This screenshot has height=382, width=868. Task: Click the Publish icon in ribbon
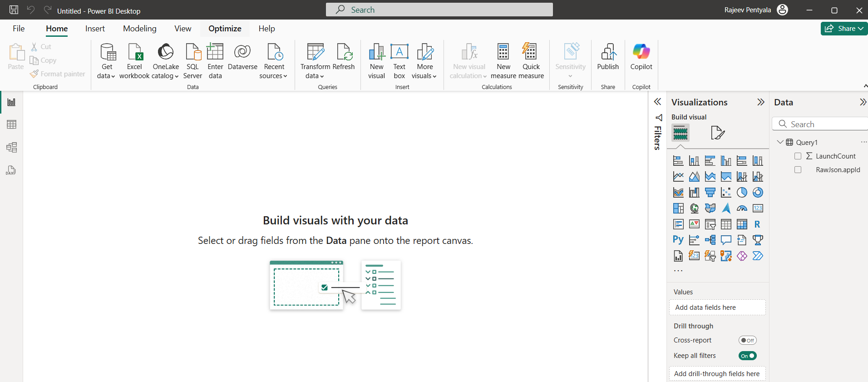[608, 52]
